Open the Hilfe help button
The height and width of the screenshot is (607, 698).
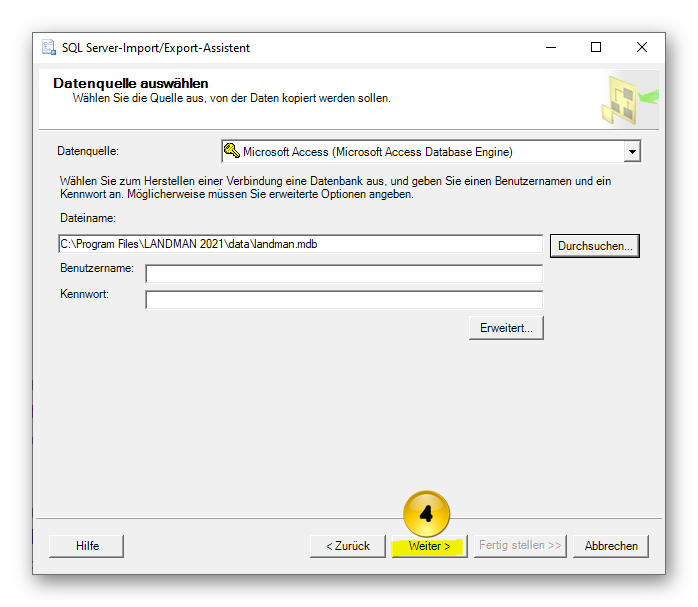point(87,546)
